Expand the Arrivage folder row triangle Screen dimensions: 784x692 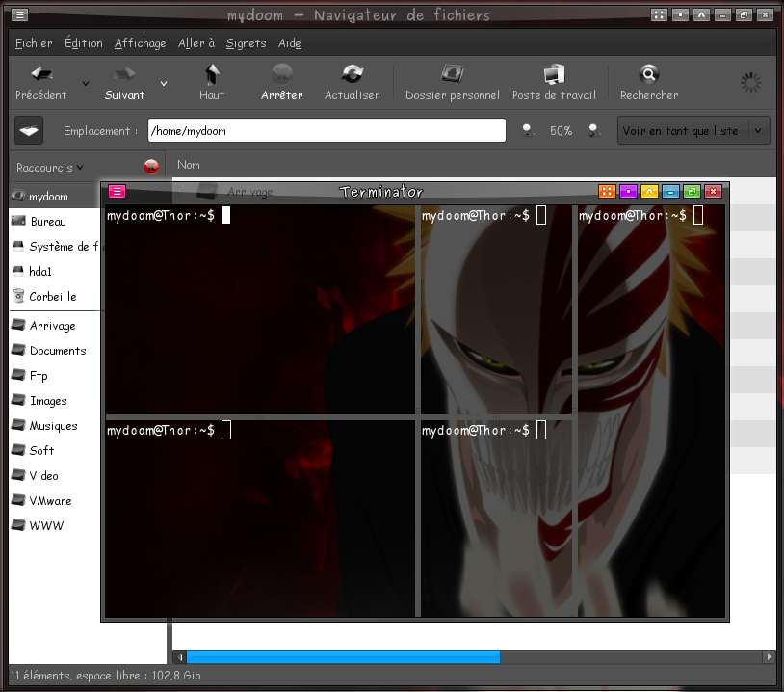click(x=180, y=190)
